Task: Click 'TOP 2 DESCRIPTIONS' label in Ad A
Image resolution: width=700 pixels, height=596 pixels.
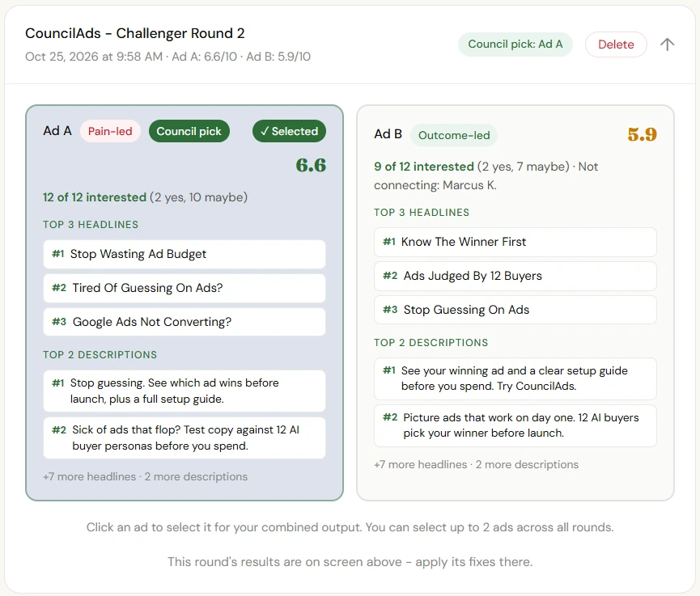Action: [x=100, y=355]
